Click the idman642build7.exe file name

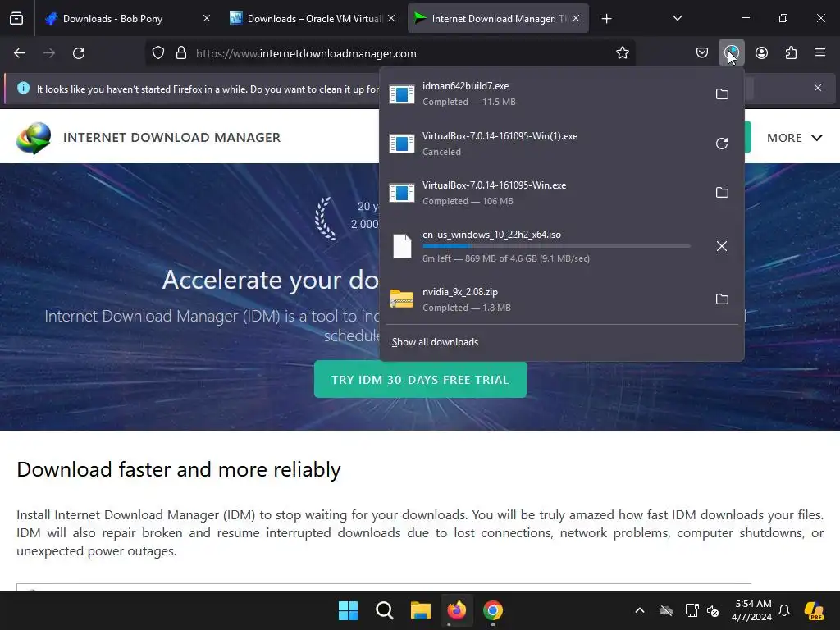coord(466,86)
